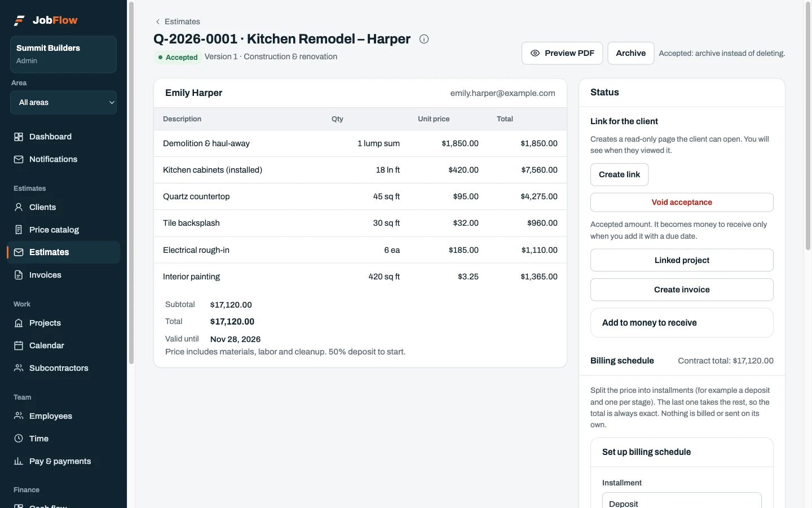Click Void acceptance
This screenshot has width=812, height=508.
click(x=682, y=202)
